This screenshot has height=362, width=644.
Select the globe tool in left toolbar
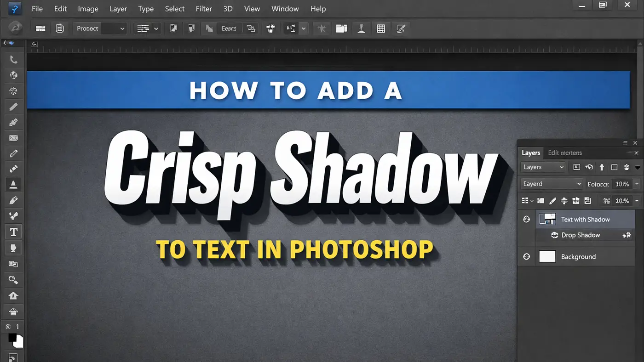tap(13, 75)
